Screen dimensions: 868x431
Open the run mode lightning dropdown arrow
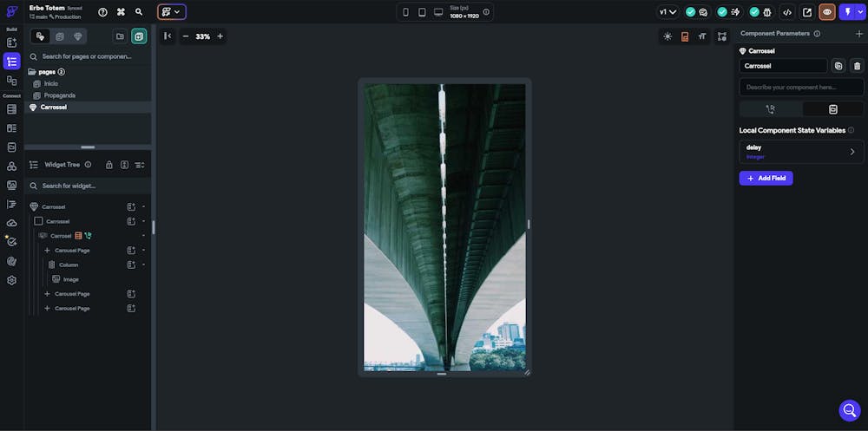click(x=861, y=12)
